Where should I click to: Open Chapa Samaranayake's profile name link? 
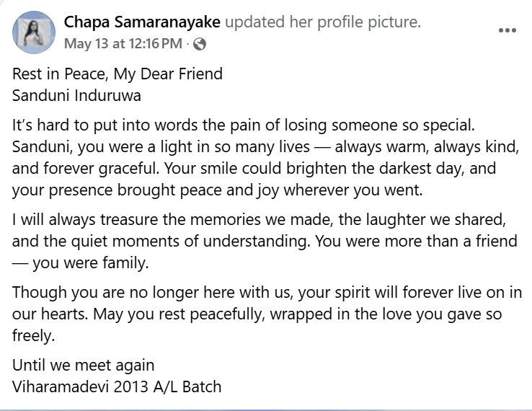click(142, 22)
